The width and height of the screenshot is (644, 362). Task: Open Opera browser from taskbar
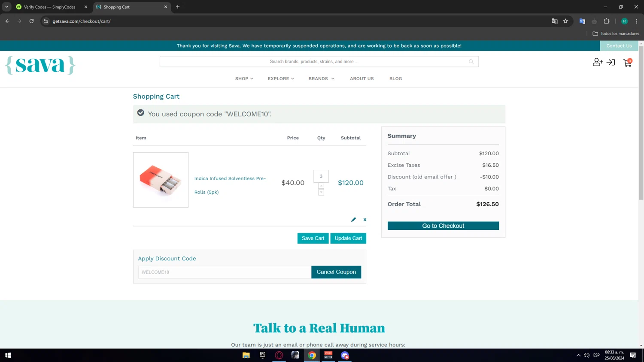(279, 355)
